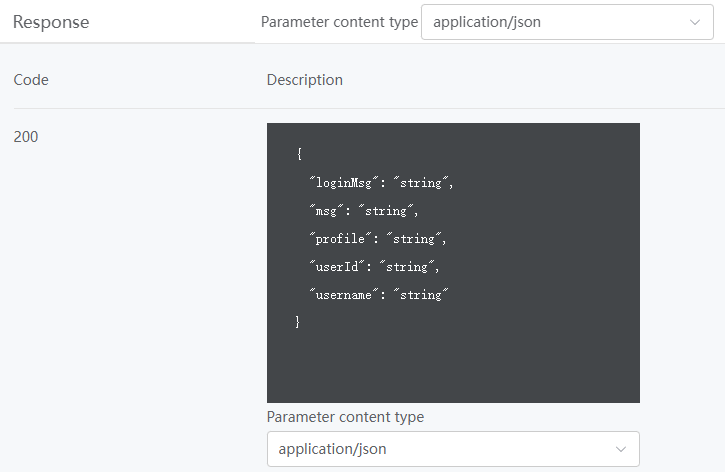Click the top dropdown chevron arrow
Screen dimensions: 725x472
pos(694,22)
